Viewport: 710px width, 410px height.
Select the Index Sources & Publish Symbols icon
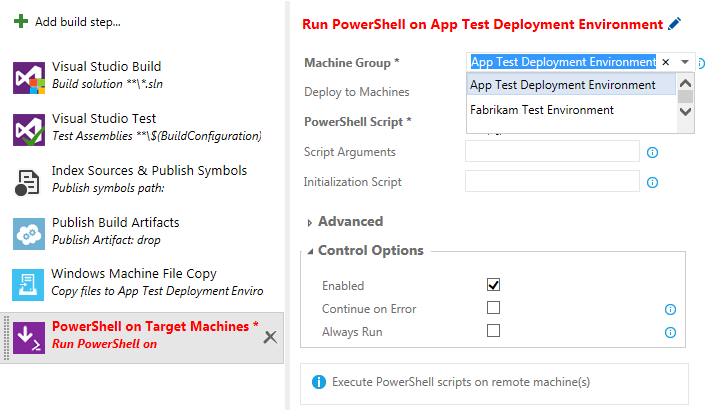point(27,183)
